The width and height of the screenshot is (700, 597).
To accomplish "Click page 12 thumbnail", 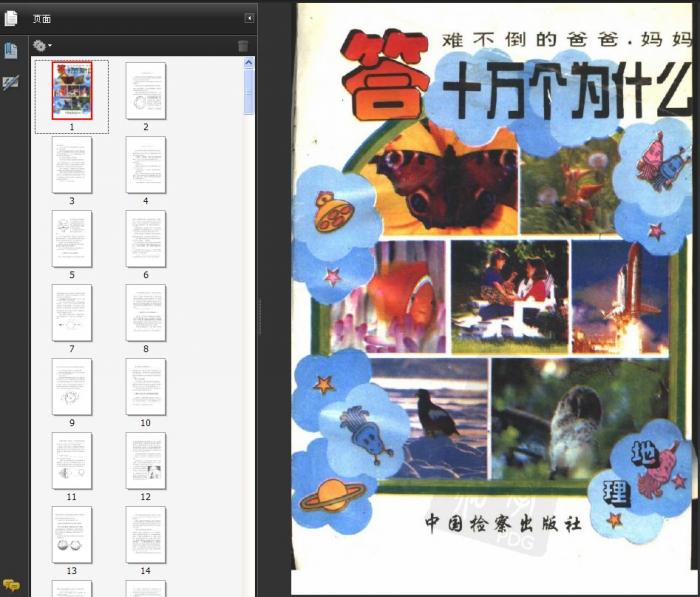I will coord(145,461).
